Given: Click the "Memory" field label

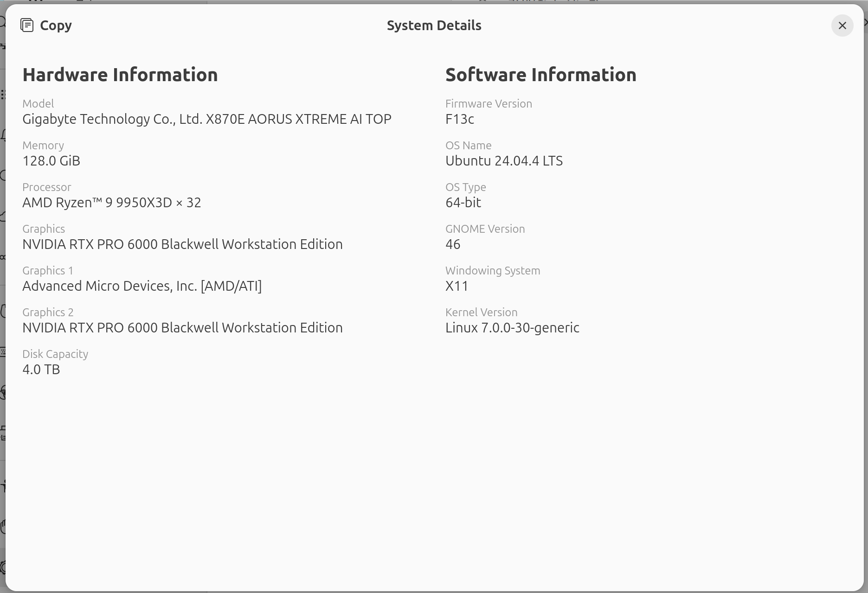Looking at the screenshot, I should click(x=43, y=145).
